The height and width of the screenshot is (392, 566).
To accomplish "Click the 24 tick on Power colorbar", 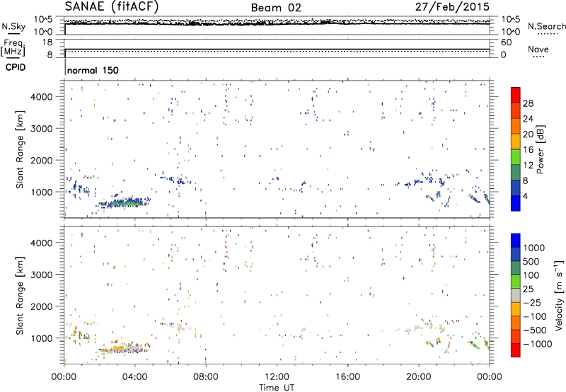I will click(528, 119).
